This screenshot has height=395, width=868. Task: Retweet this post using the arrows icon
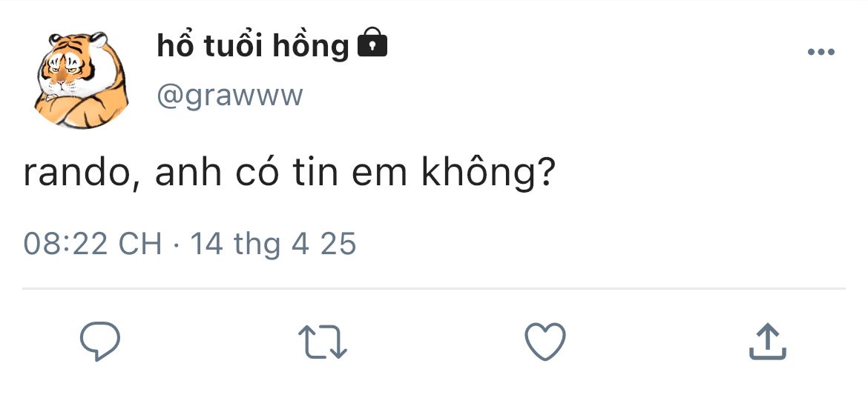pos(323,342)
